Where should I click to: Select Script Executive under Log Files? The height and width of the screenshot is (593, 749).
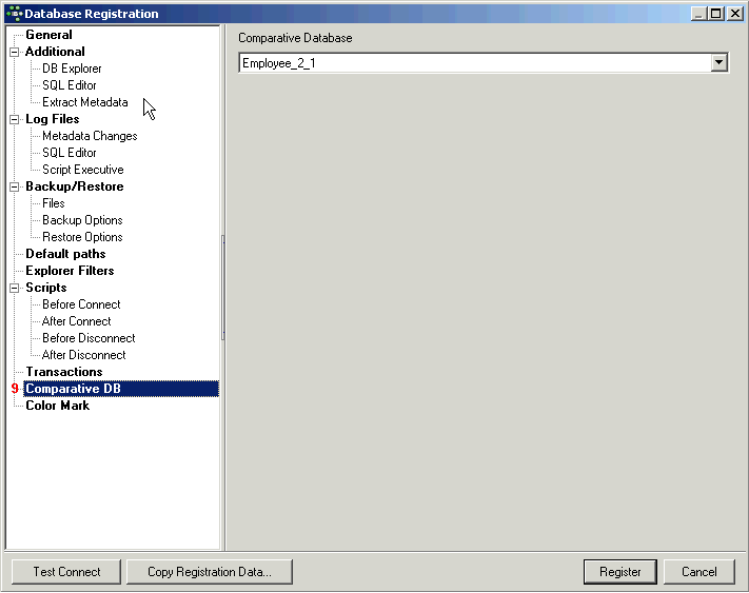pyautogui.click(x=82, y=170)
